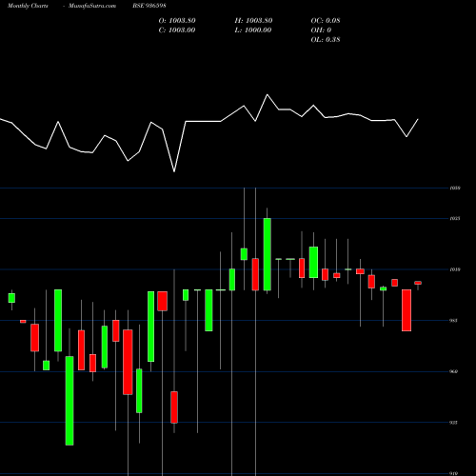Click the 935 price axis label
This screenshot has width=476, height=476.
point(453,423)
